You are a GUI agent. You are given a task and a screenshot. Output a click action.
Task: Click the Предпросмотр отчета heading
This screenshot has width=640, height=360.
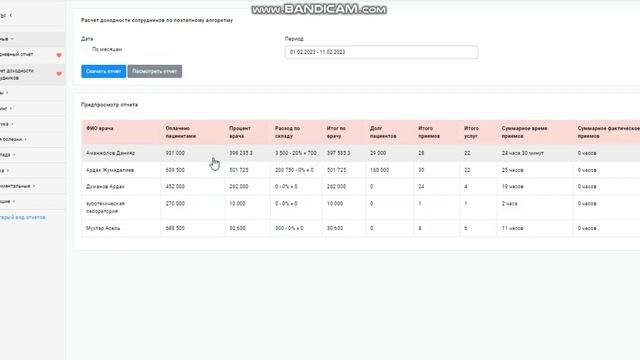pos(109,105)
